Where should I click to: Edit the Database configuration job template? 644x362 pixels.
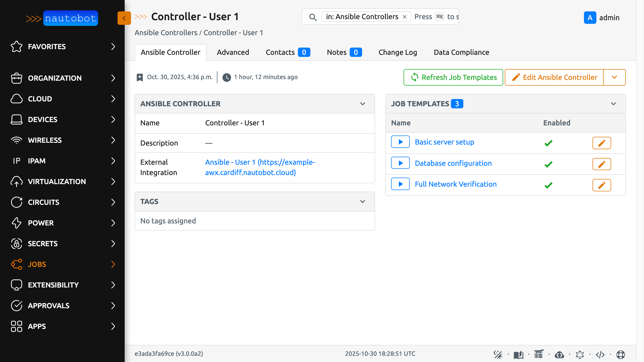[602, 164]
